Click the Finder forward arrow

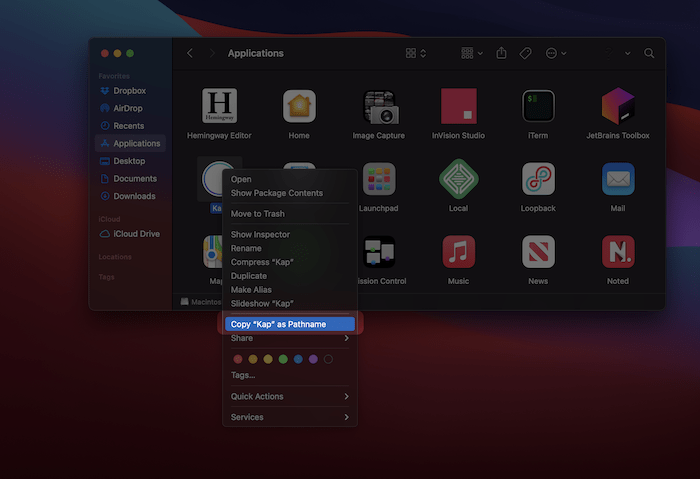(x=212, y=53)
